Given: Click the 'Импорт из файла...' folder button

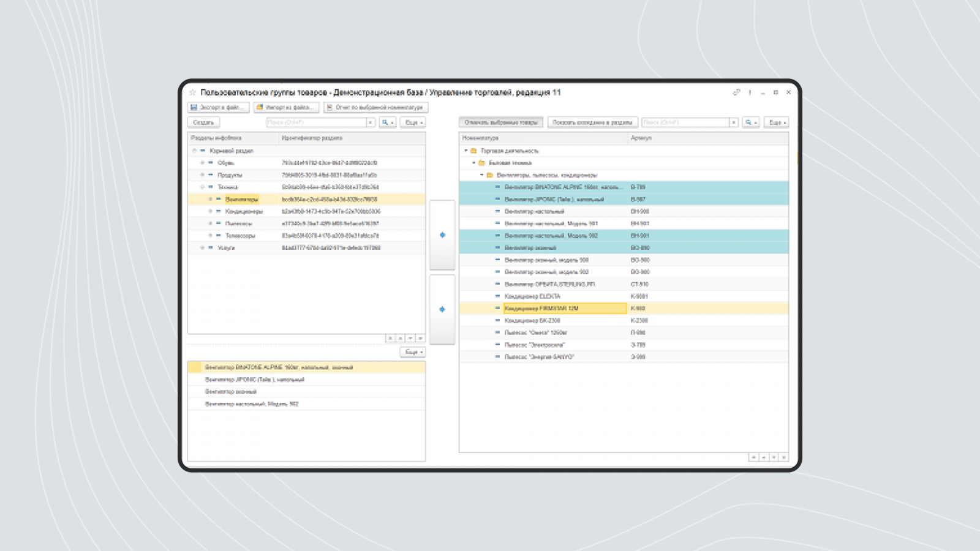Looking at the screenshot, I should [x=287, y=107].
